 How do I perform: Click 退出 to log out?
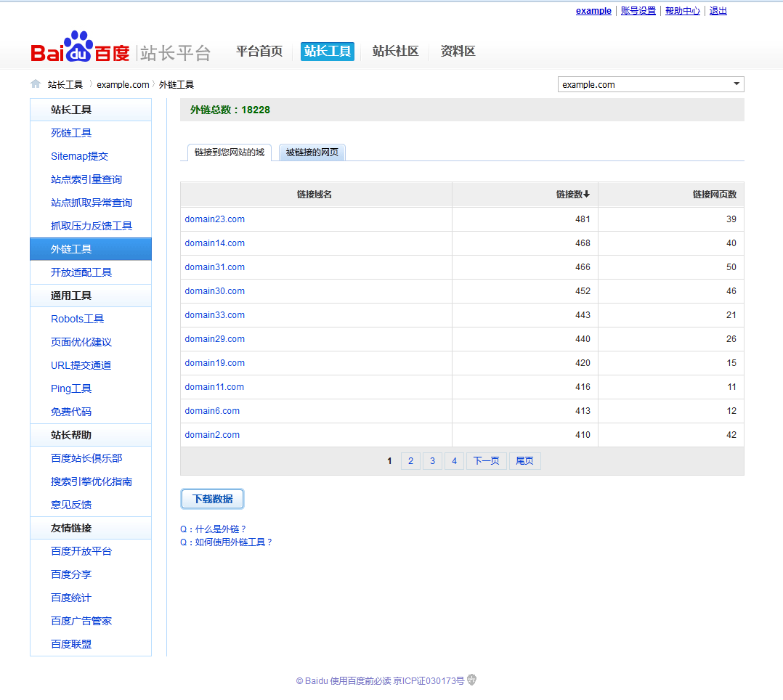tap(718, 11)
